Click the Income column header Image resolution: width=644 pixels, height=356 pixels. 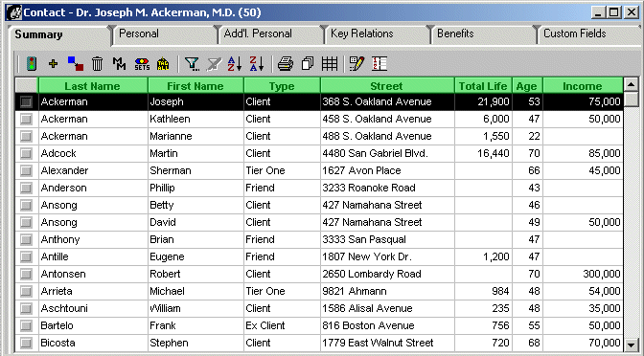[x=583, y=86]
